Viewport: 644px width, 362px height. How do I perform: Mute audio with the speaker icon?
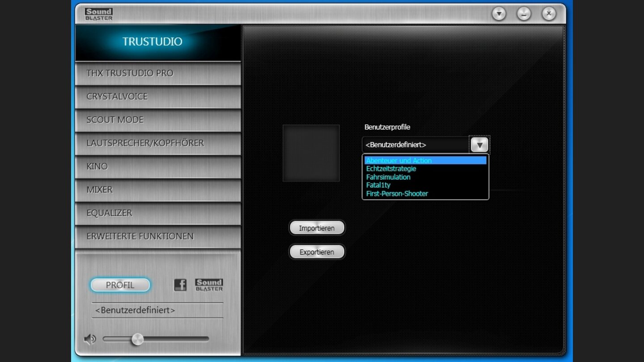[90, 339]
